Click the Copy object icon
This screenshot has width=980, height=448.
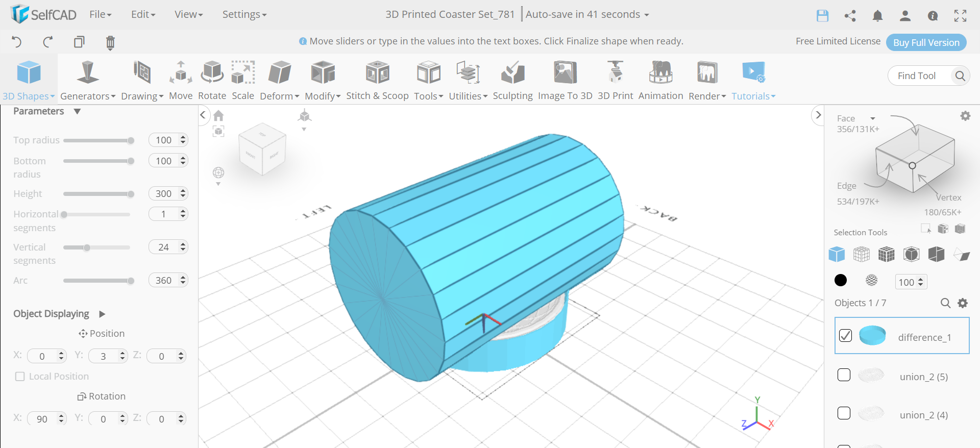(x=79, y=42)
